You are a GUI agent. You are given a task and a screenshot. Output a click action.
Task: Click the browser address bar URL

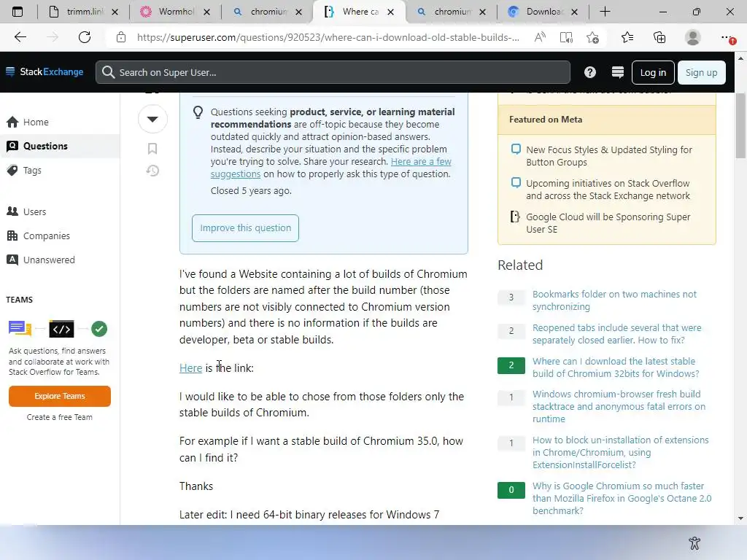click(x=328, y=37)
